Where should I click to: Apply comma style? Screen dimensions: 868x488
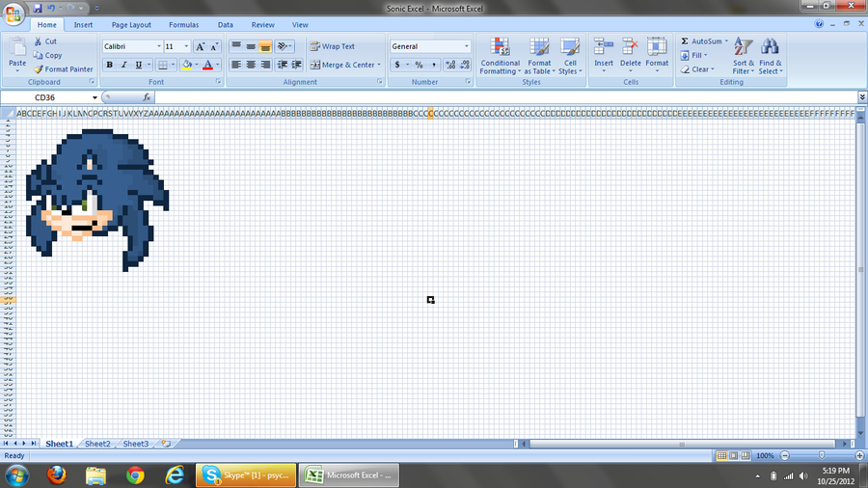433,65
